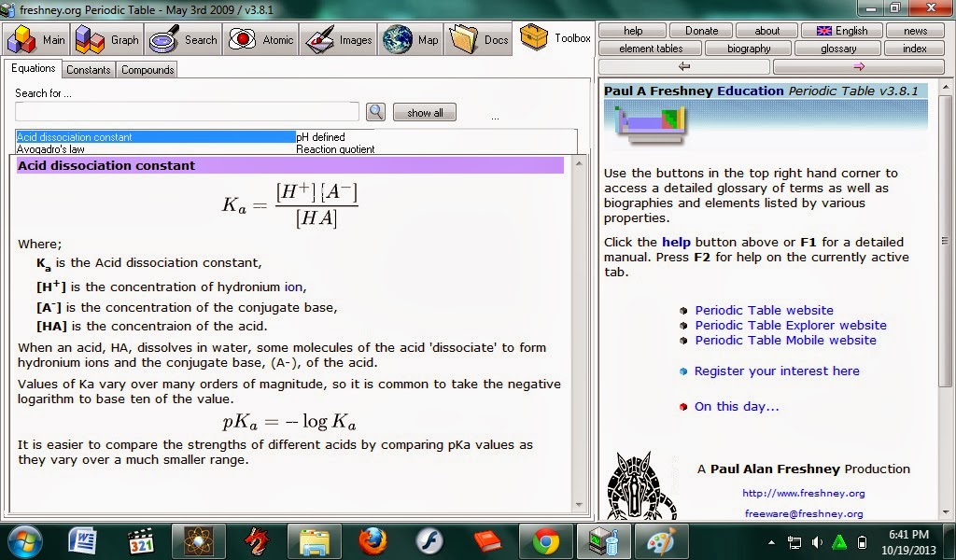Open the index button

tap(915, 49)
